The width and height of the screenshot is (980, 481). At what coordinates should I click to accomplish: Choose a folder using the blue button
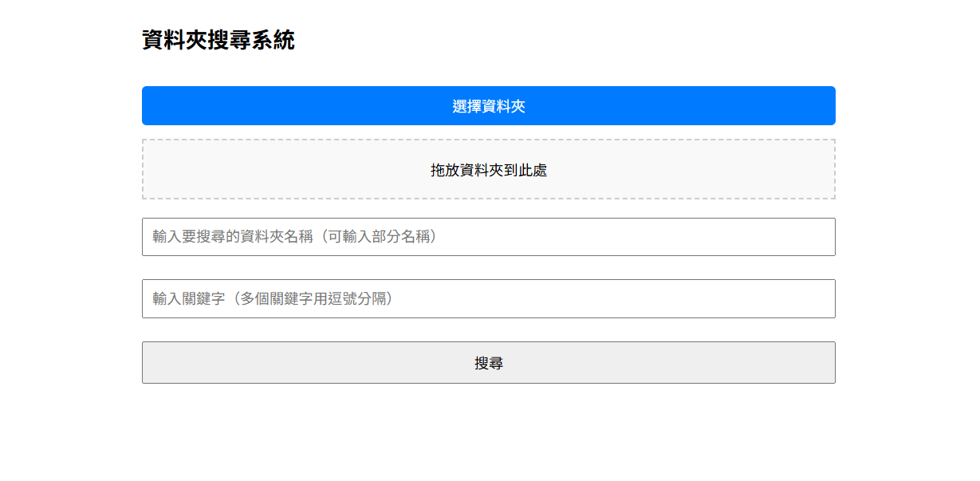488,106
